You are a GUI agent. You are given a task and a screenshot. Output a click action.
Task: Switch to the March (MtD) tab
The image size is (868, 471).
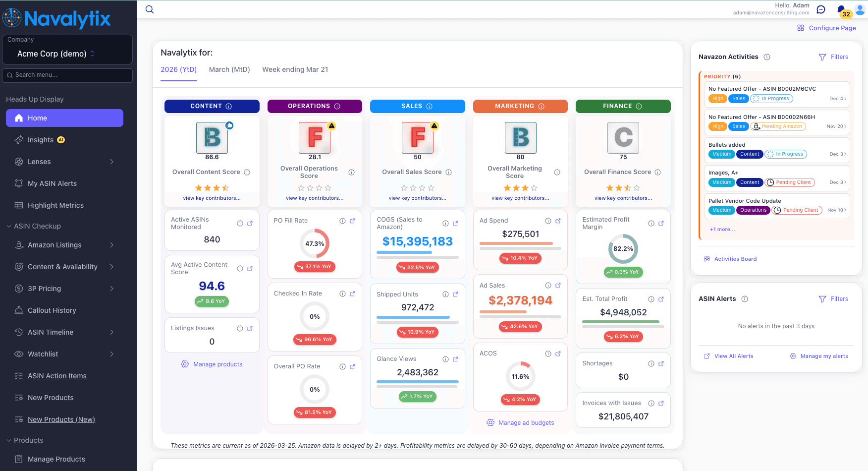click(229, 69)
